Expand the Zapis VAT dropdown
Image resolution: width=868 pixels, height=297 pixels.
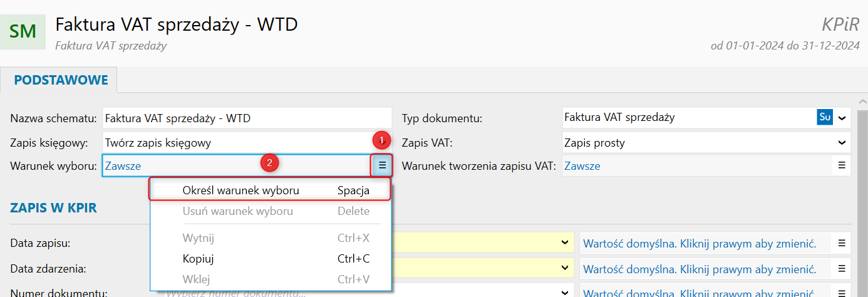[842, 143]
